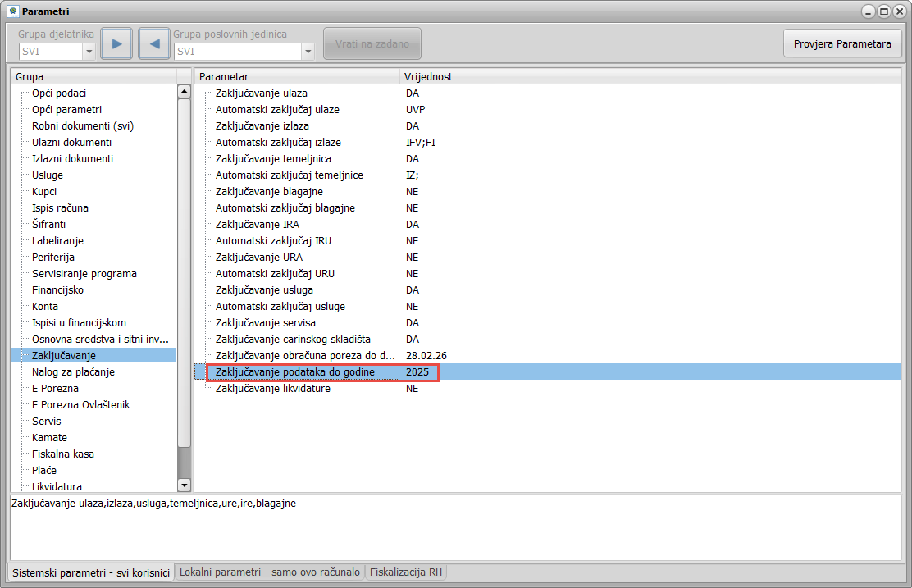
Task: Select the Sistemski parametri tab
Action: coord(90,572)
